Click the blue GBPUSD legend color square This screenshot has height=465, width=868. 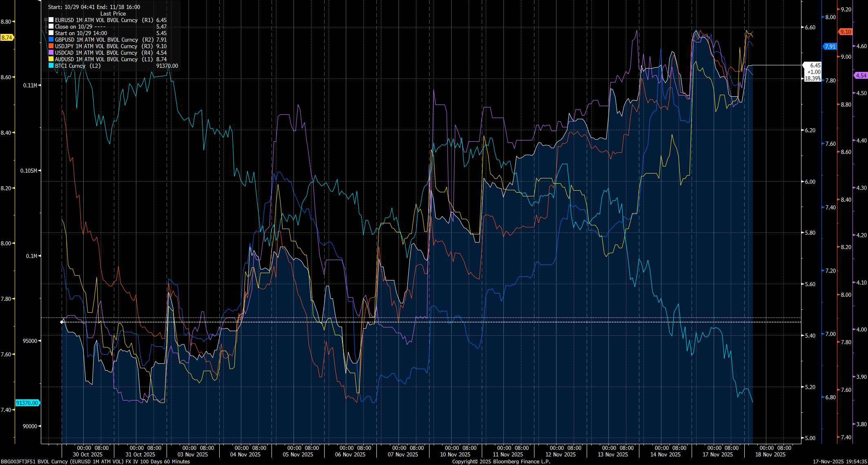coord(51,40)
